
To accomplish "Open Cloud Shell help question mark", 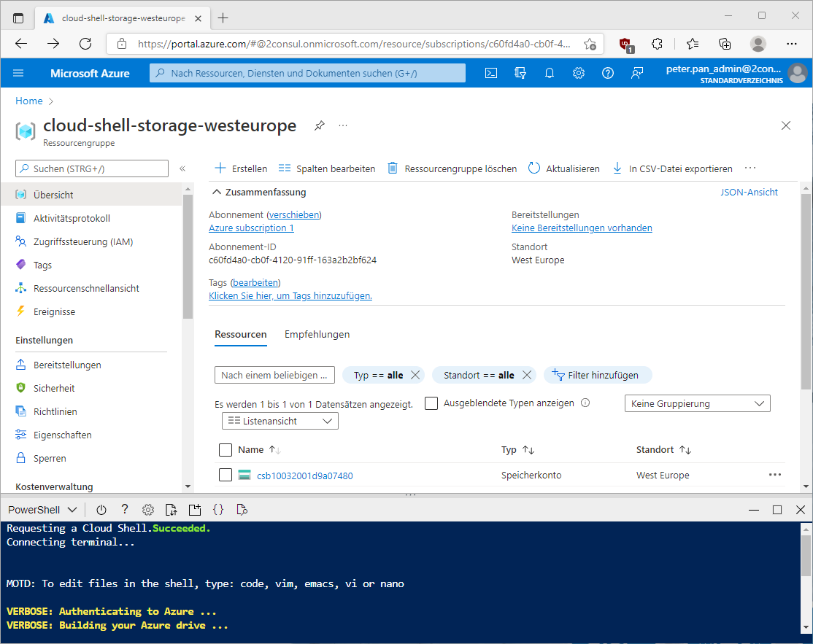I will tap(125, 510).
